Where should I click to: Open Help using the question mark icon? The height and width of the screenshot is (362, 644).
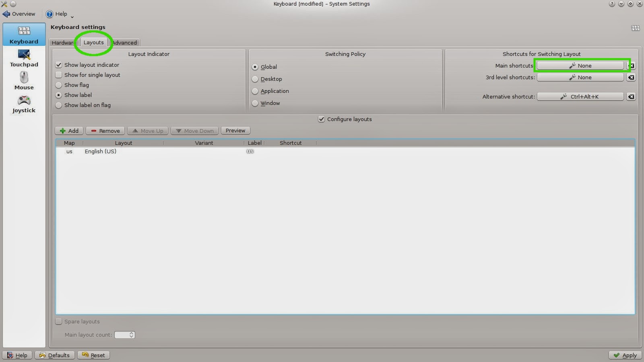pyautogui.click(x=50, y=14)
